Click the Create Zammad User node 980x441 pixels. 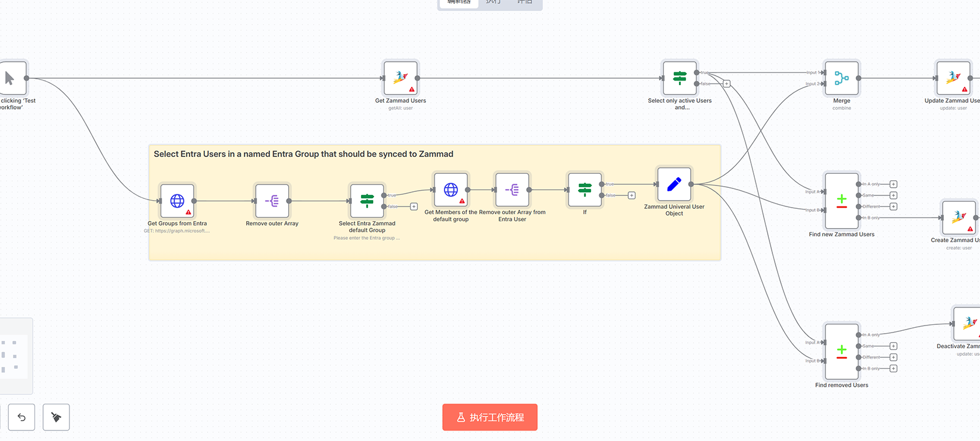[x=958, y=218]
